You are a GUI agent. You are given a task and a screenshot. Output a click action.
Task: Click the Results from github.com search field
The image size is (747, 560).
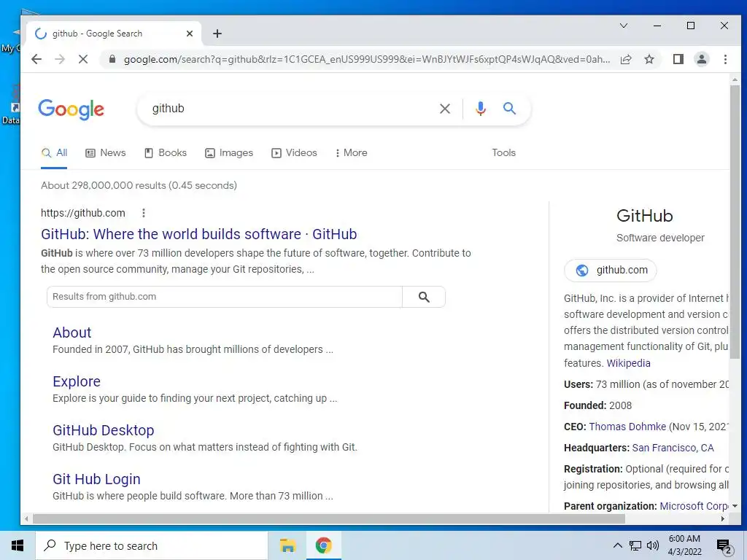[x=225, y=297]
